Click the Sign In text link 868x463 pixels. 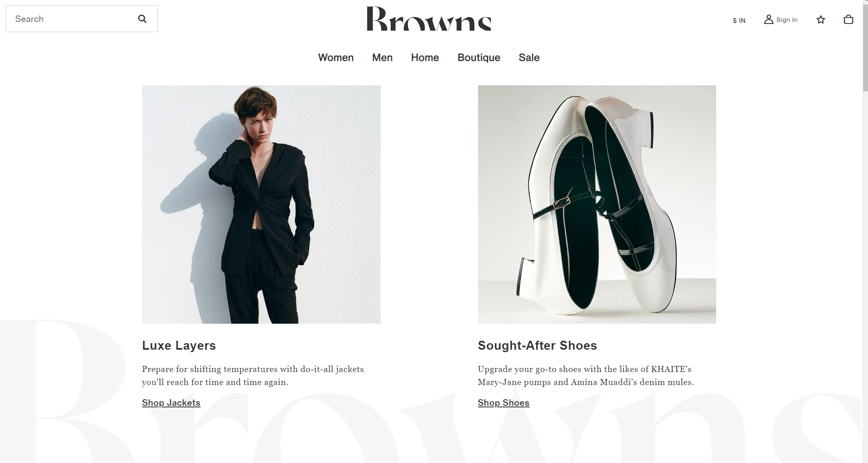point(787,20)
